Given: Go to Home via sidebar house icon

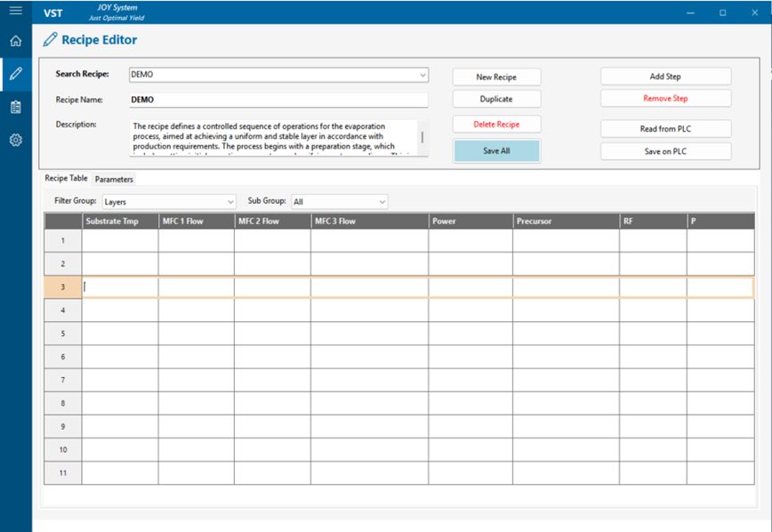Looking at the screenshot, I should tap(16, 41).
